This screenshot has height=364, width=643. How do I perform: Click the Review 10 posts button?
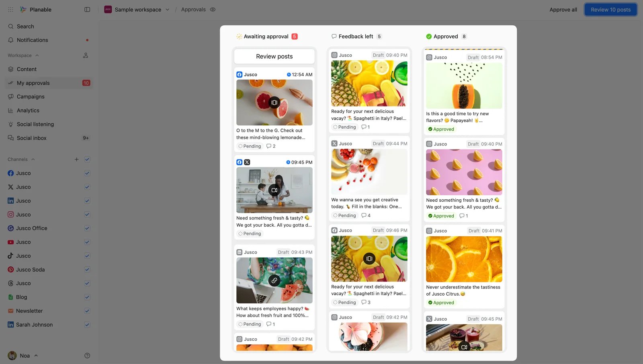click(x=610, y=10)
